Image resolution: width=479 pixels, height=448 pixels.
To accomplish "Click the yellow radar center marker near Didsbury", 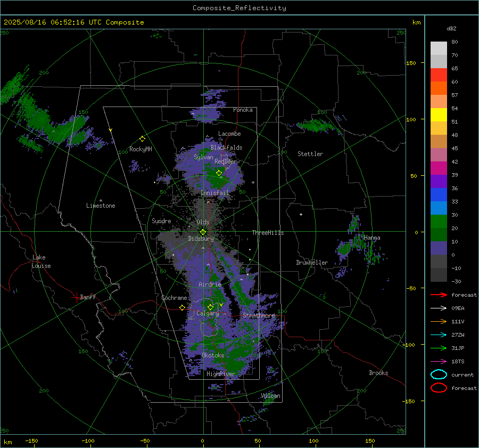I will [x=203, y=232].
